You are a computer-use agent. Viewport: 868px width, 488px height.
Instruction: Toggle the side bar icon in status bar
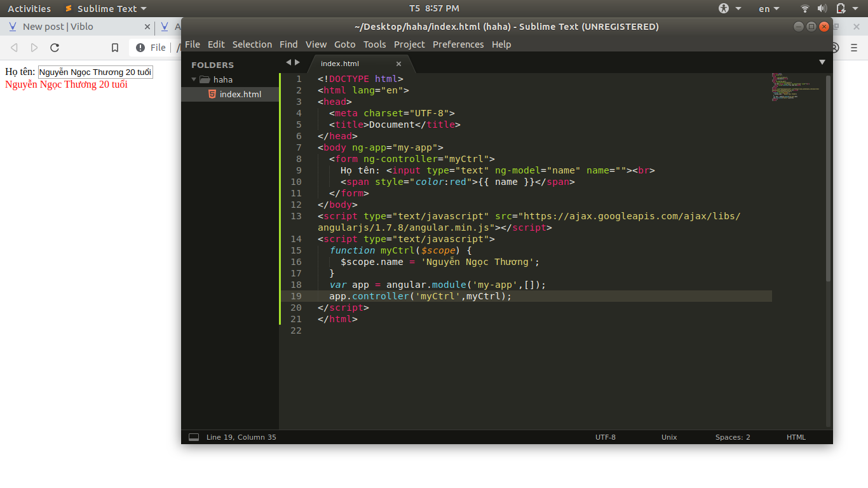pos(194,437)
